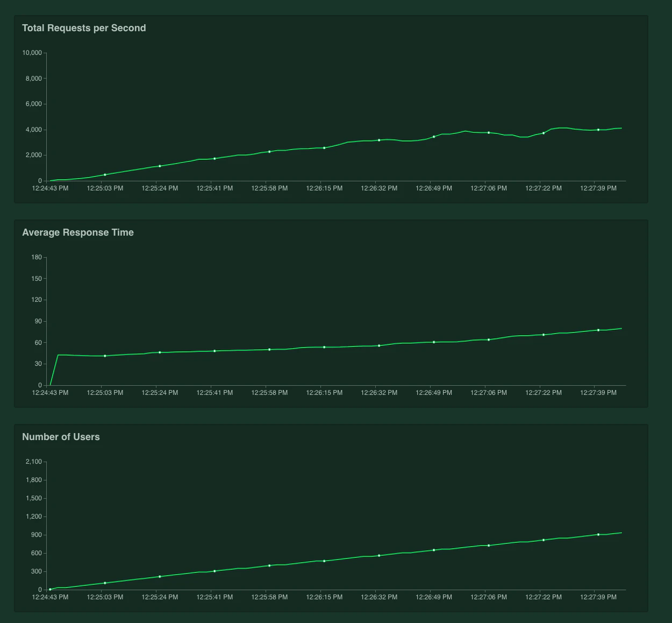
Task: Click the 12:26:15 PM label on response time x-axis
Action: click(324, 393)
